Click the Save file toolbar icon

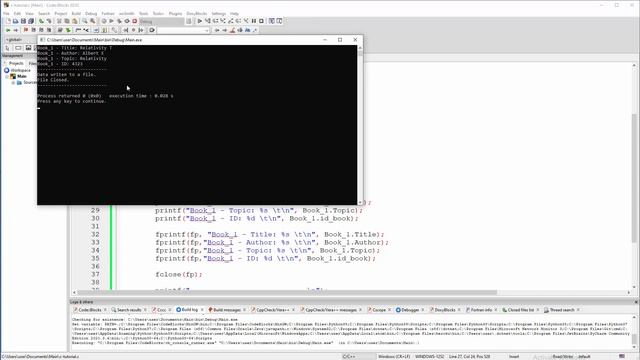[x=23, y=21]
